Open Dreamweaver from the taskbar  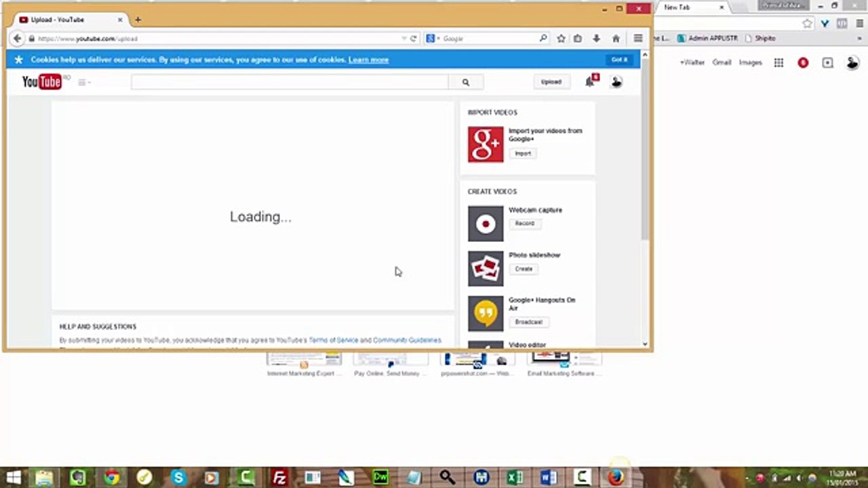[x=380, y=478]
